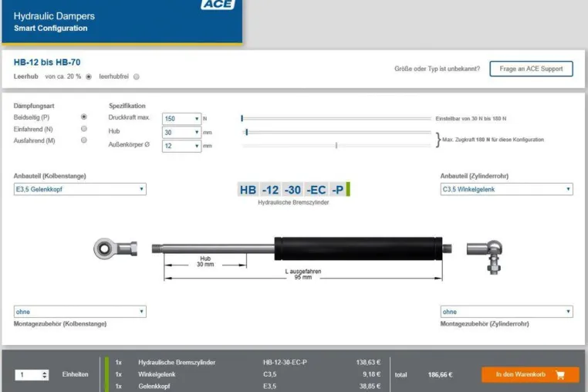Viewport: 588px width, 392px height.
Task: Select Leerhub von ca. 20 % radio
Action: (x=89, y=76)
